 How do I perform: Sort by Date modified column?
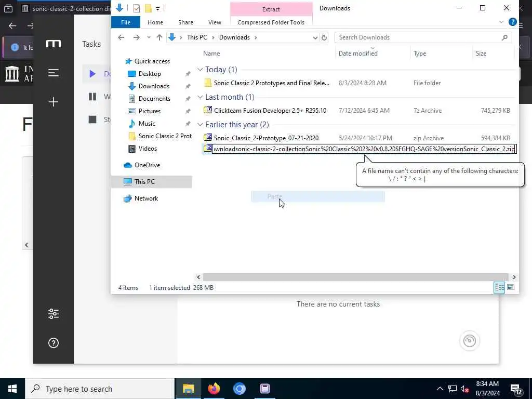click(x=358, y=54)
